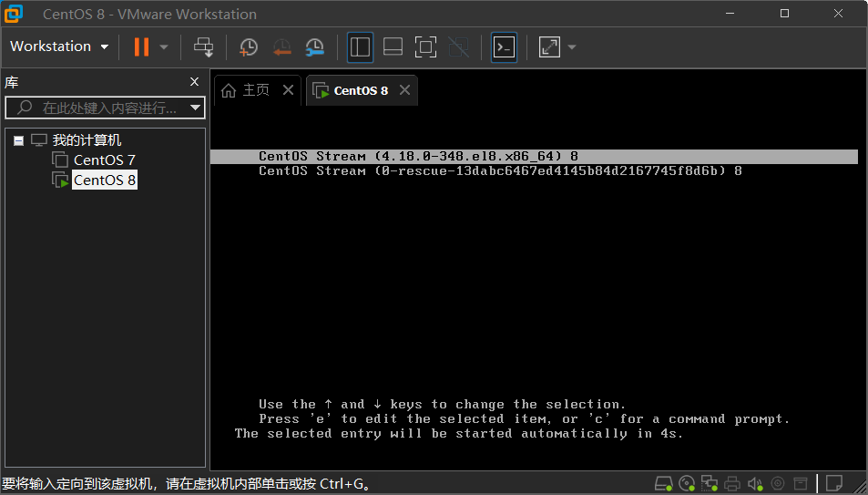868x495 pixels.
Task: Toggle the thumbnail bar view
Action: [393, 47]
